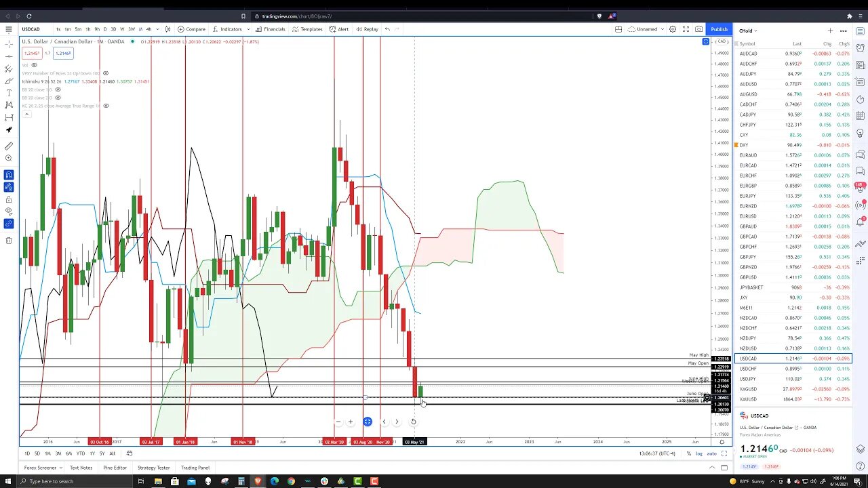
Task: Select the ruler measure tool
Action: point(9,146)
